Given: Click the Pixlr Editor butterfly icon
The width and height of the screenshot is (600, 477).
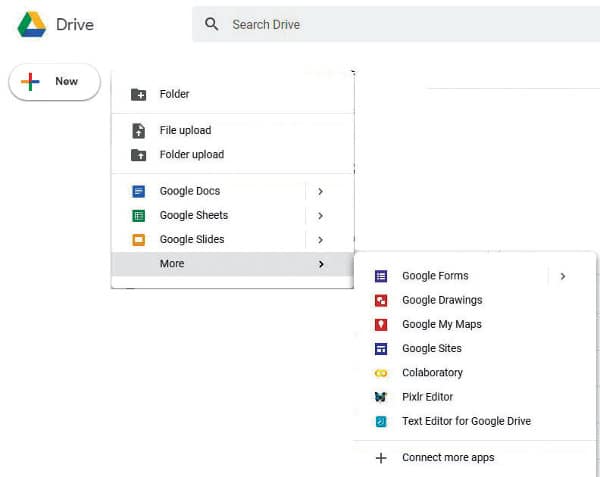Looking at the screenshot, I should [x=381, y=397].
